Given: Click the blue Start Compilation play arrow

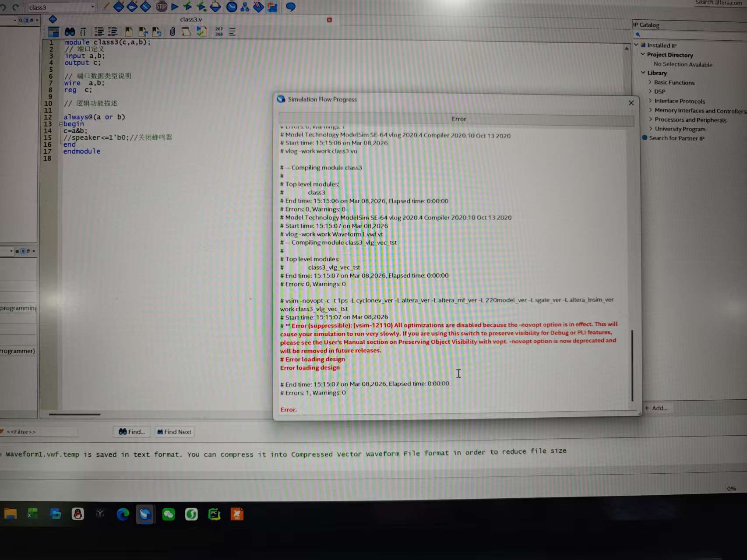Looking at the screenshot, I should [x=175, y=7].
